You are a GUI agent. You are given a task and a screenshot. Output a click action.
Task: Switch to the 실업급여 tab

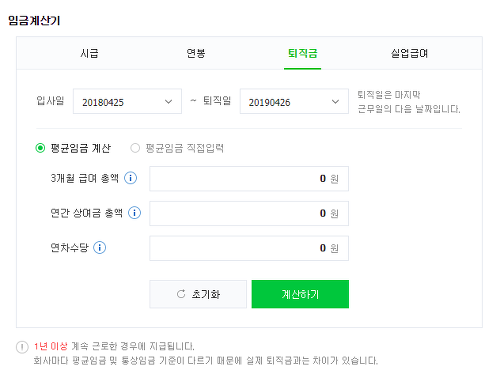coord(409,53)
